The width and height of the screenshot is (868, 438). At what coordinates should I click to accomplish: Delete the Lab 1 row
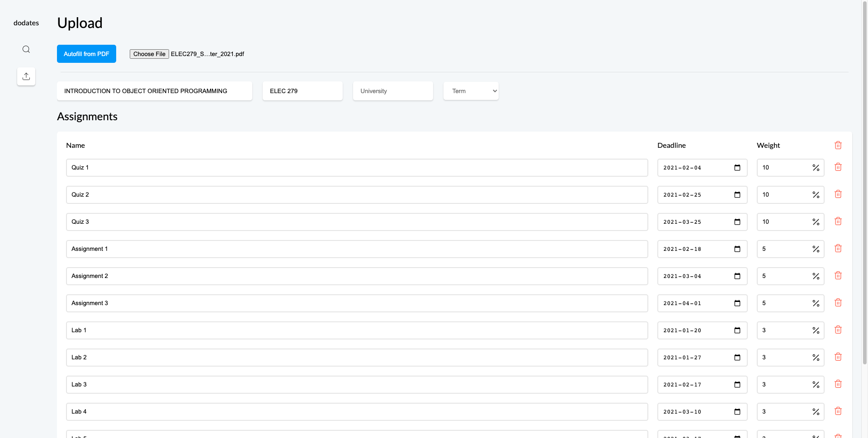point(838,330)
